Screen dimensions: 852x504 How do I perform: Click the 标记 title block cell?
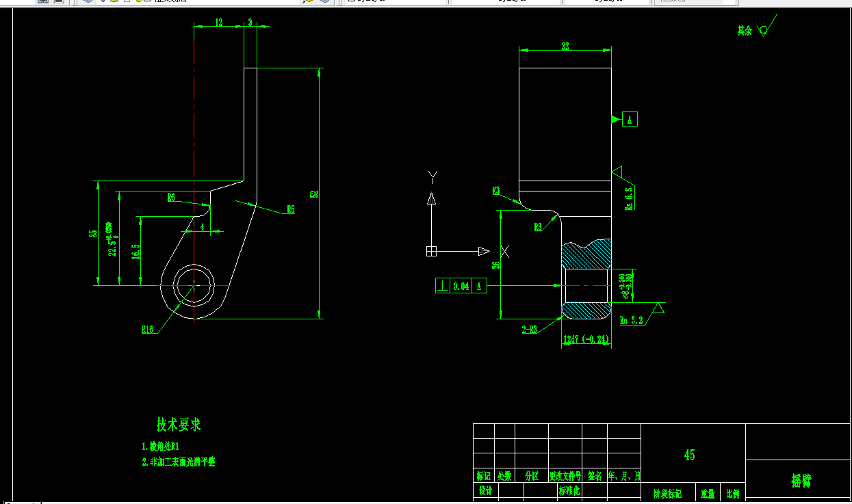pos(484,476)
